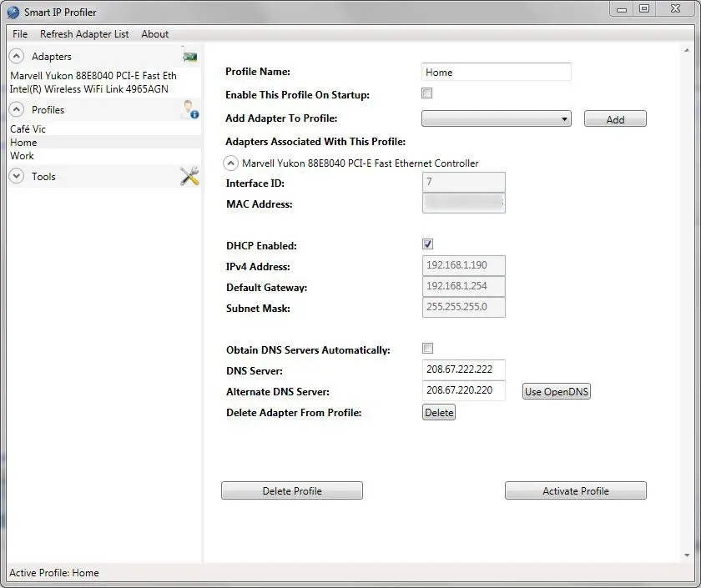Expand the Tools section
This screenshot has width=701, height=588.
coord(15,176)
